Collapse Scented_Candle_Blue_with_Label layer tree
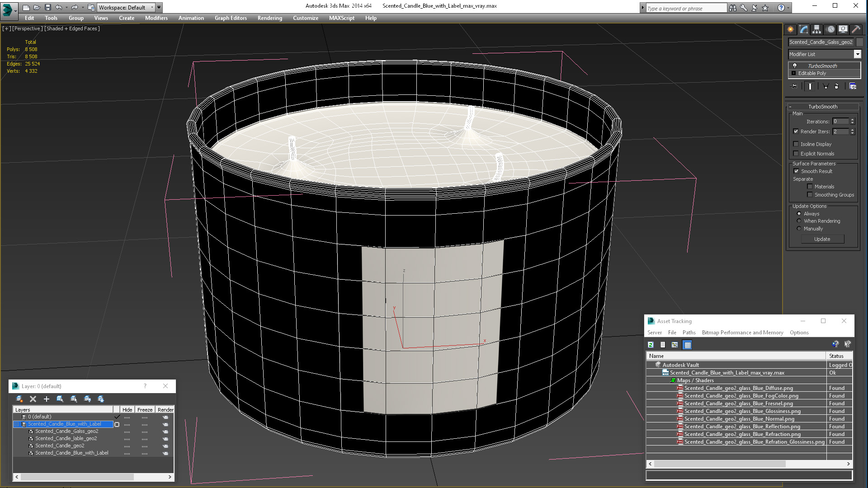868x488 pixels. click(x=17, y=424)
